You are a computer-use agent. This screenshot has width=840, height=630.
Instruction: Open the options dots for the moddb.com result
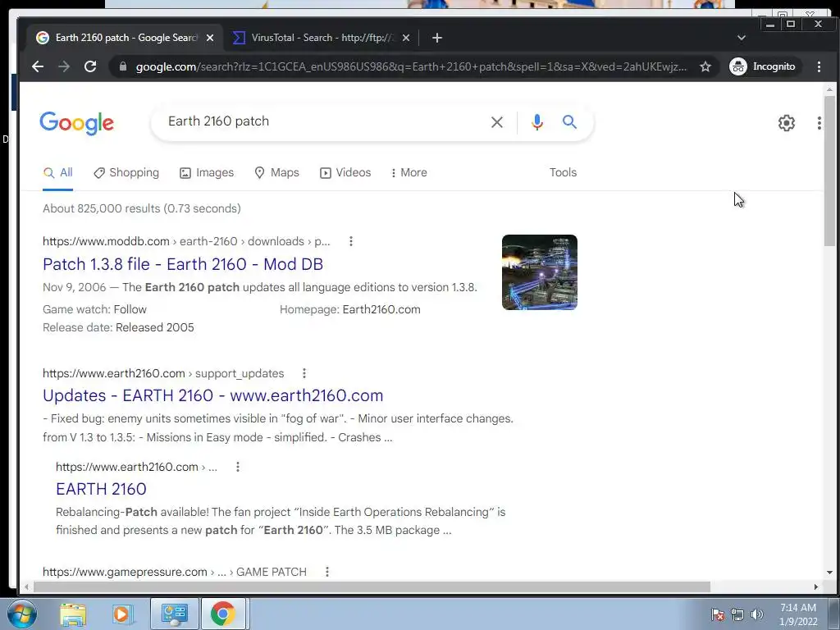coord(351,242)
